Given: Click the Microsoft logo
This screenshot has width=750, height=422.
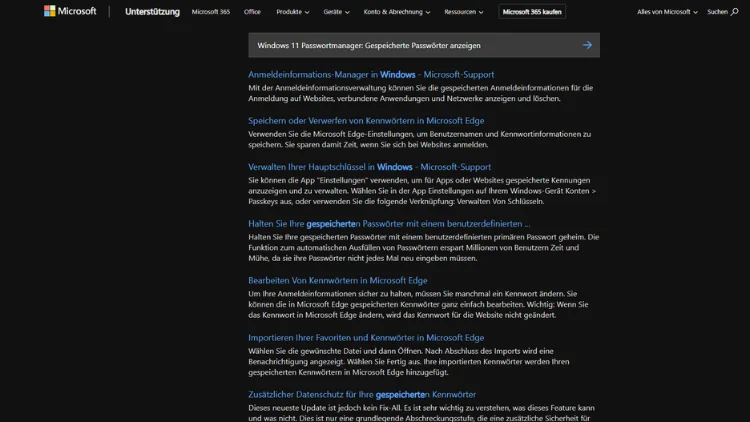Looking at the screenshot, I should (x=70, y=11).
